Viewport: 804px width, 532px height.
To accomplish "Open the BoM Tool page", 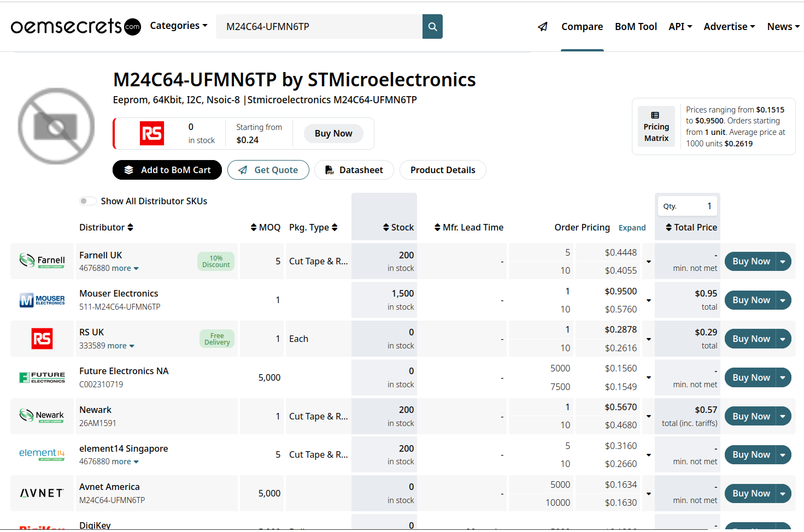I will 636,27.
